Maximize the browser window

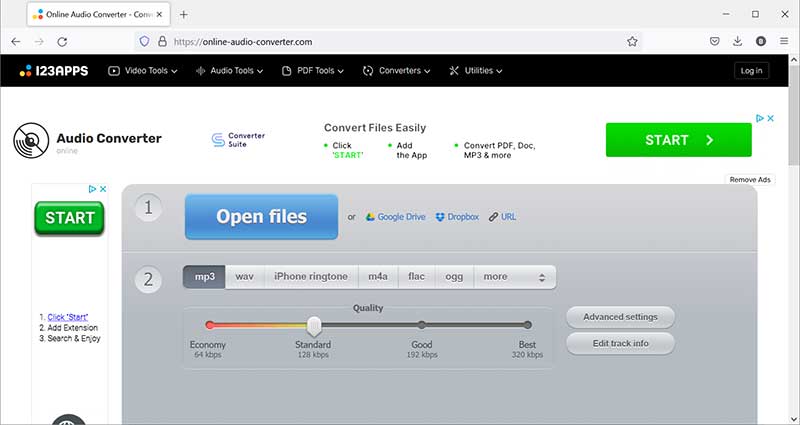(x=755, y=14)
